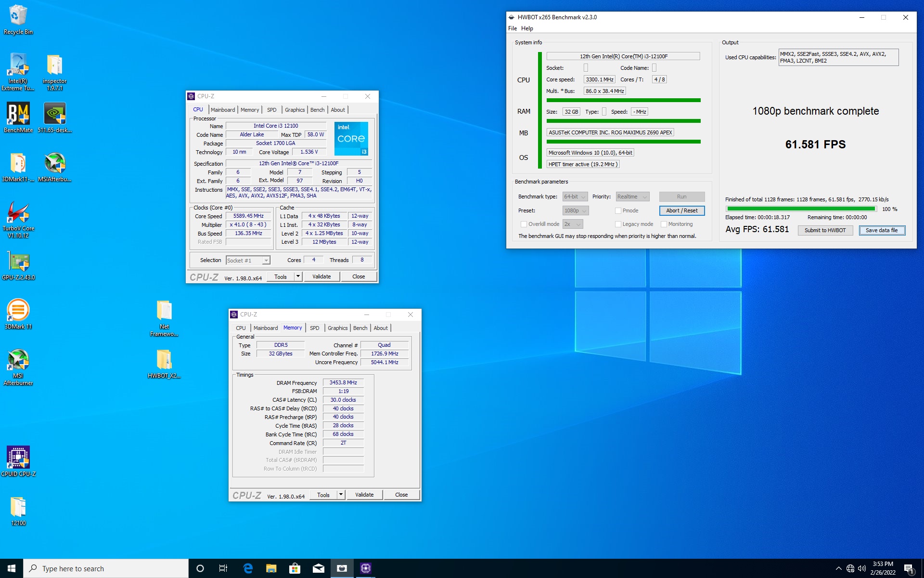Open the Windows Start menu
Image resolution: width=924 pixels, height=578 pixels.
pyautogui.click(x=12, y=568)
